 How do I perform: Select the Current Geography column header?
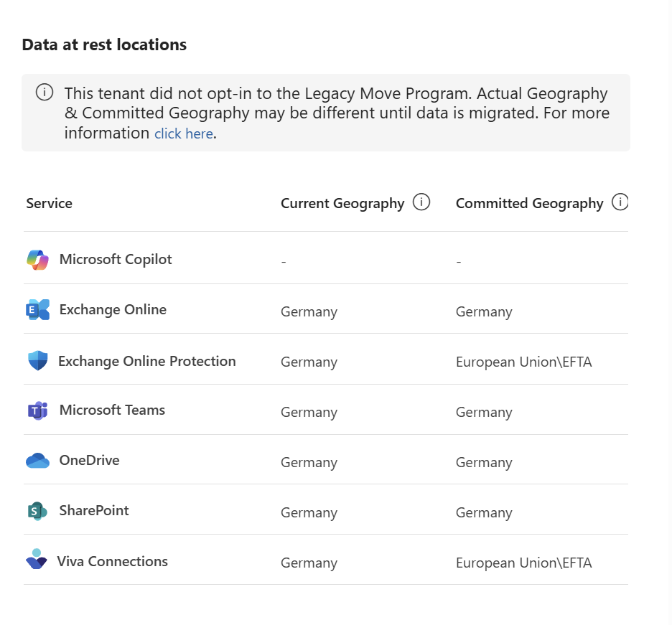click(342, 204)
